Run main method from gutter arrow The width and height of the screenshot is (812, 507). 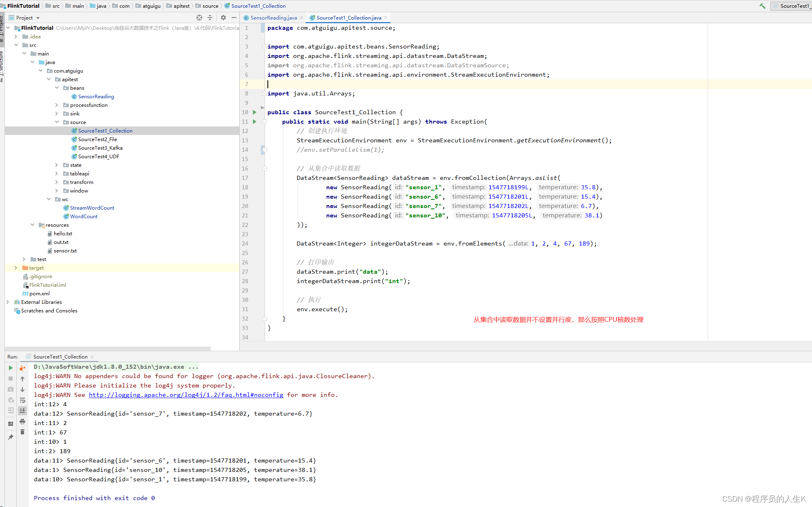[x=255, y=122]
